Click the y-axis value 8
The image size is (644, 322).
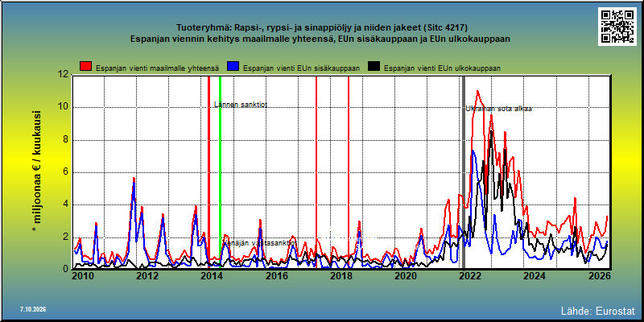coord(65,140)
